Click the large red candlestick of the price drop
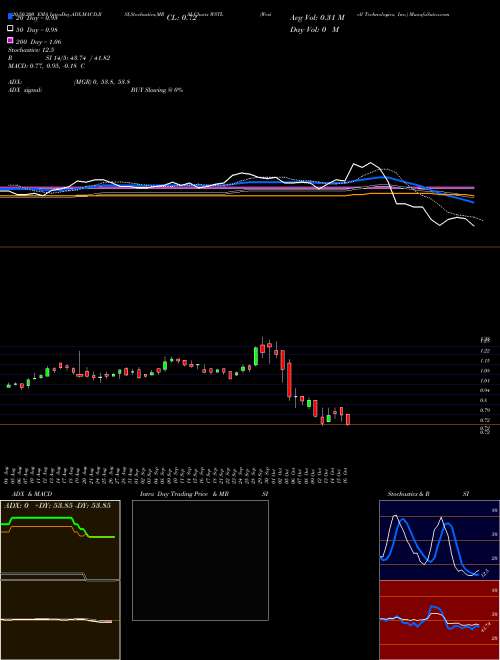500x660 pixels. pos(289,380)
